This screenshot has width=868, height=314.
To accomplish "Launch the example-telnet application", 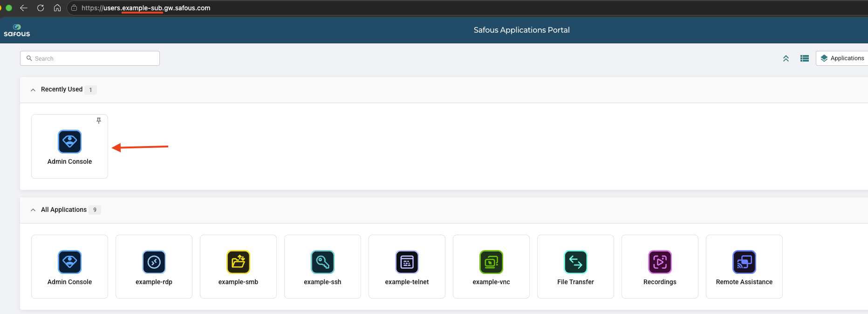I will [407, 266].
